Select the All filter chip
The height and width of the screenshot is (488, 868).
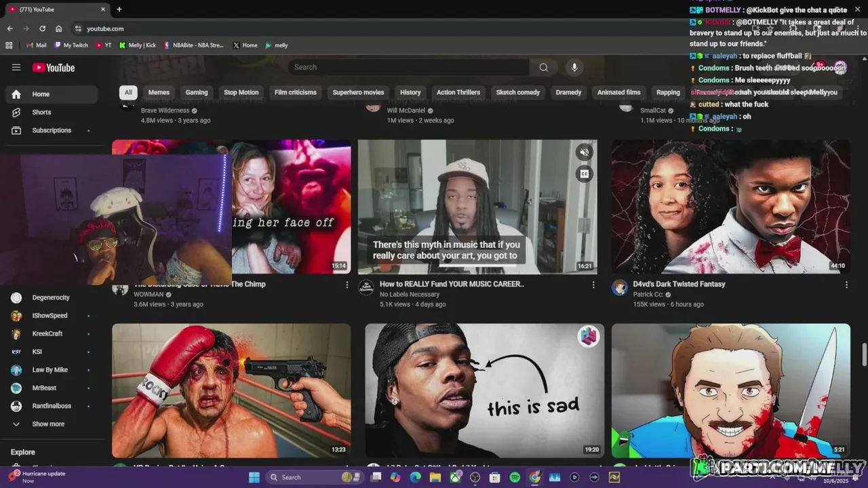128,93
